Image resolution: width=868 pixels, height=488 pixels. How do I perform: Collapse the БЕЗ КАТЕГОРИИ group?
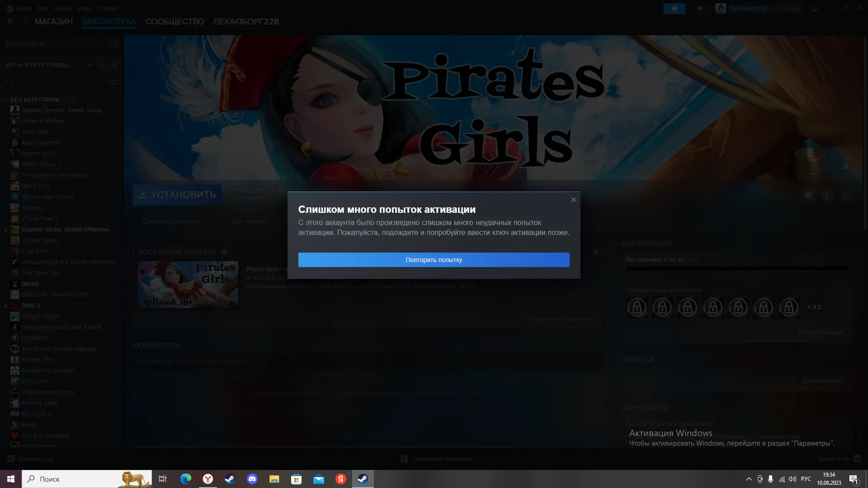point(35,99)
